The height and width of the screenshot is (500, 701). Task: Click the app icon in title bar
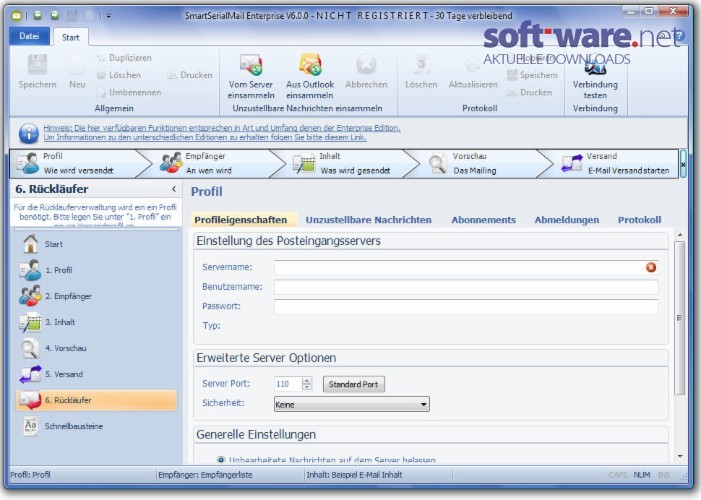tap(16, 16)
